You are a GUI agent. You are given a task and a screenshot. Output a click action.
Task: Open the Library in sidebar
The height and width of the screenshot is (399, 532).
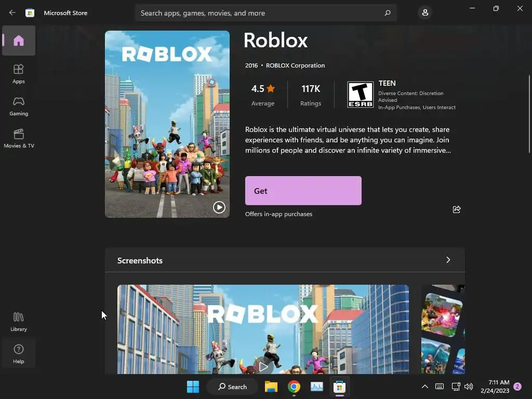pyautogui.click(x=19, y=322)
